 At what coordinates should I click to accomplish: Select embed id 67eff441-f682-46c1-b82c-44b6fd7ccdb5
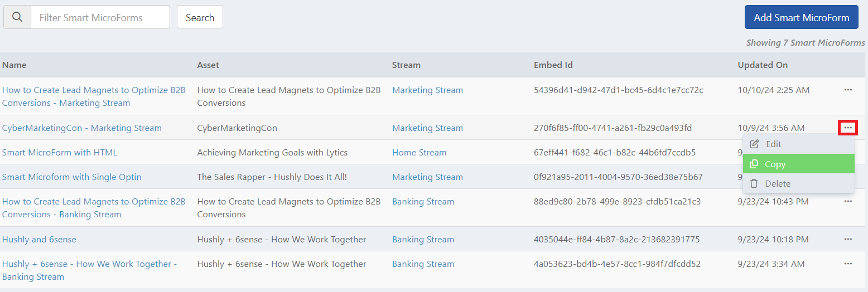tap(615, 152)
